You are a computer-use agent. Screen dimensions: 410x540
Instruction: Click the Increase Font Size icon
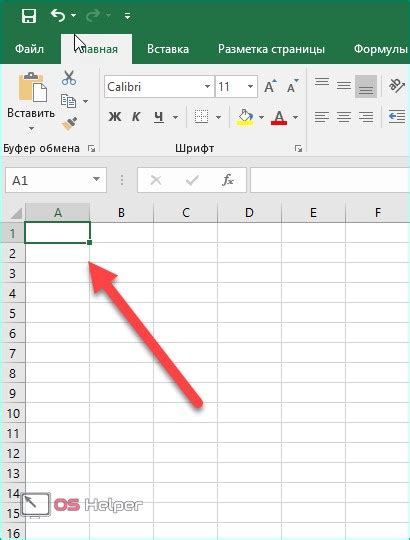[271, 86]
